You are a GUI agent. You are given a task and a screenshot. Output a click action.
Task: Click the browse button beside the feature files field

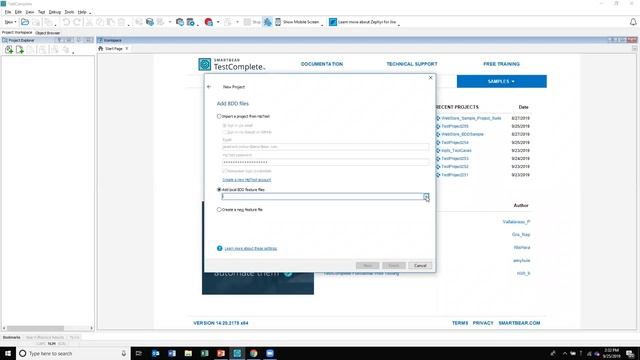click(426, 196)
